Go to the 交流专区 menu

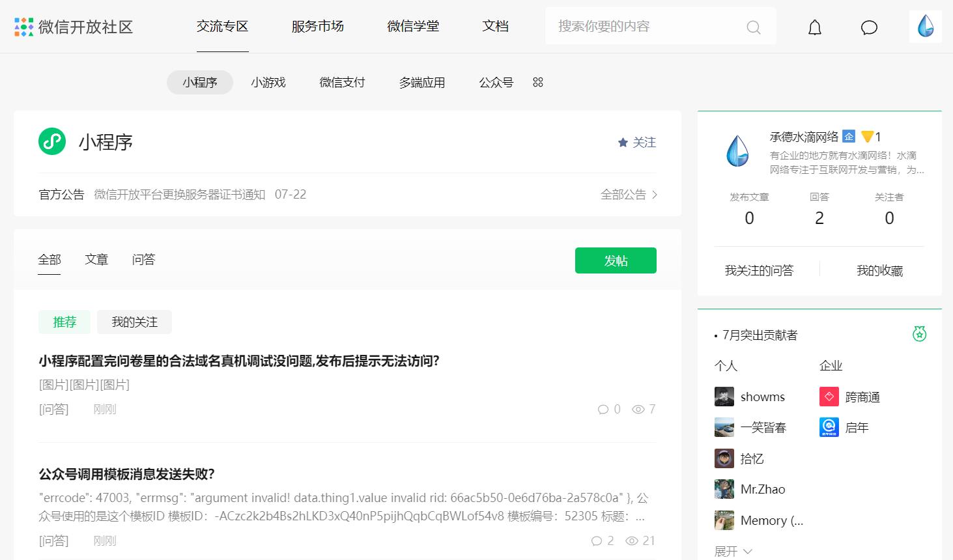click(x=223, y=26)
